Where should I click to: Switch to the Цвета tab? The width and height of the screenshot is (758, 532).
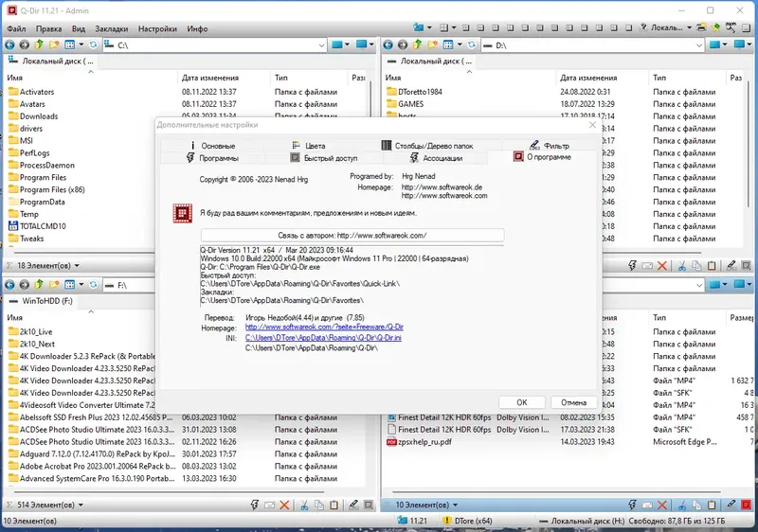309,146
